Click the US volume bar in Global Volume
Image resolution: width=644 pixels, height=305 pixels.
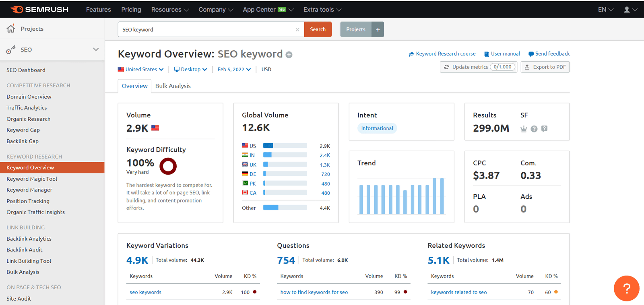(285, 146)
